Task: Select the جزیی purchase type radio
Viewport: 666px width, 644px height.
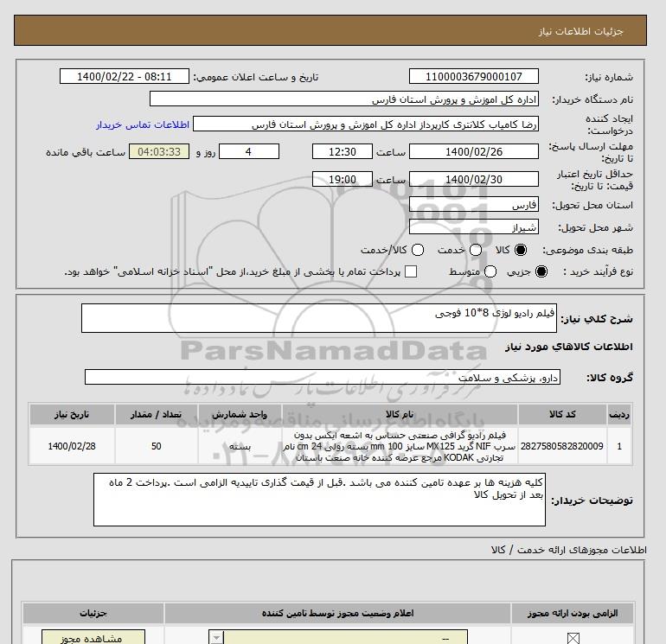Action: point(541,271)
